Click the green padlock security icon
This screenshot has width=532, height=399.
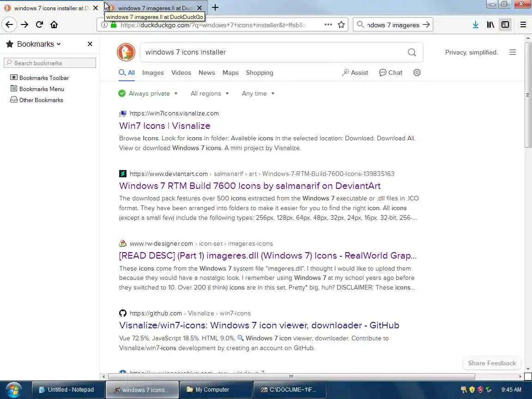[x=114, y=25]
